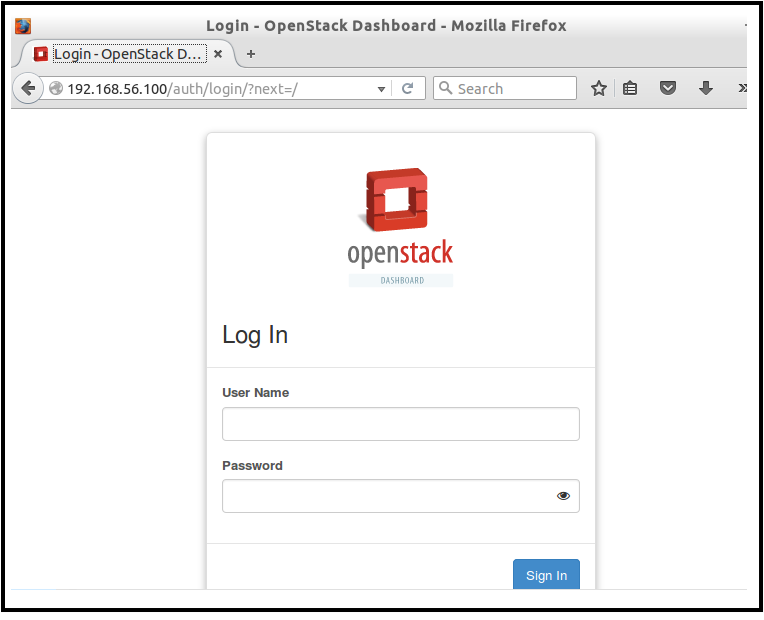Screen dimensions: 764x620
Task: Open the URL history dropdown arrow
Action: click(x=381, y=89)
